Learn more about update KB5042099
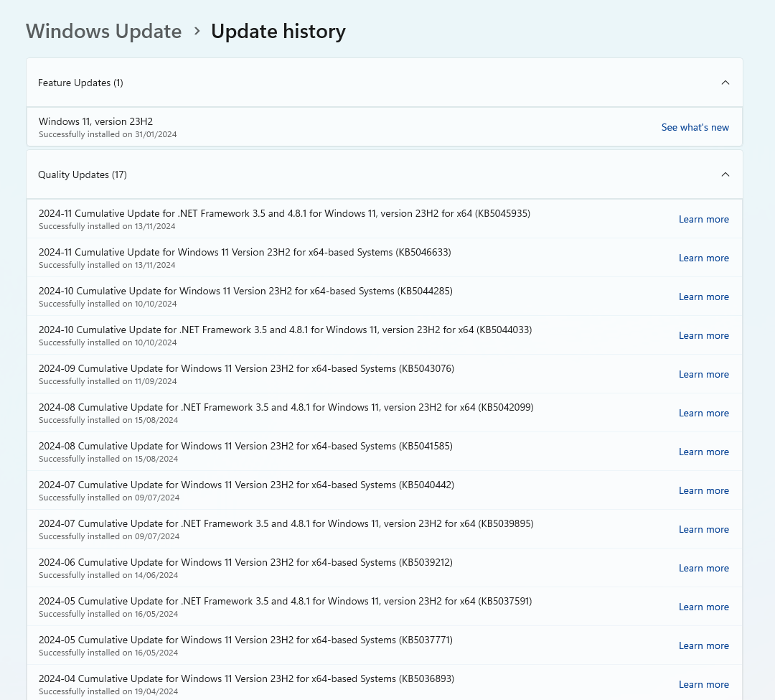This screenshot has width=775, height=700. [703, 413]
